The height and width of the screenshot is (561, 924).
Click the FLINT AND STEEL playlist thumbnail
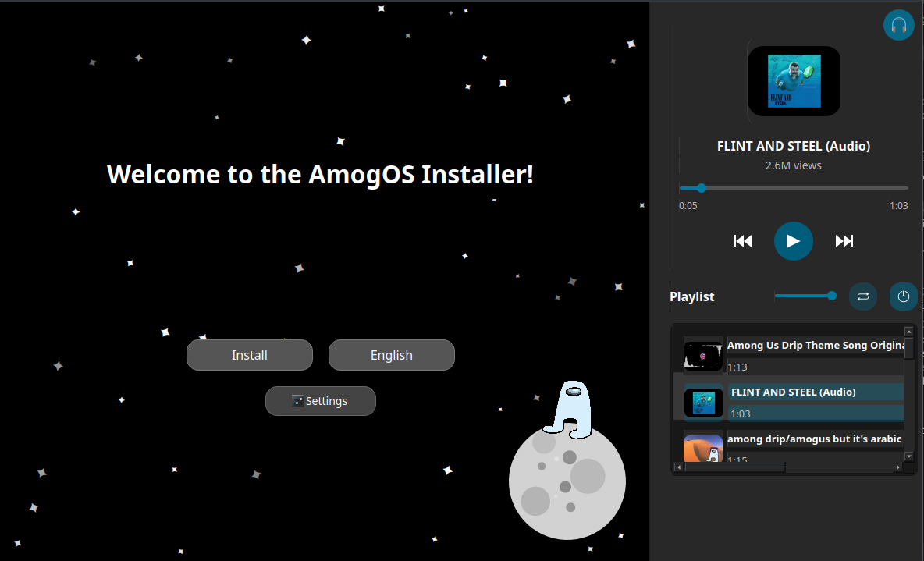pyautogui.click(x=703, y=403)
